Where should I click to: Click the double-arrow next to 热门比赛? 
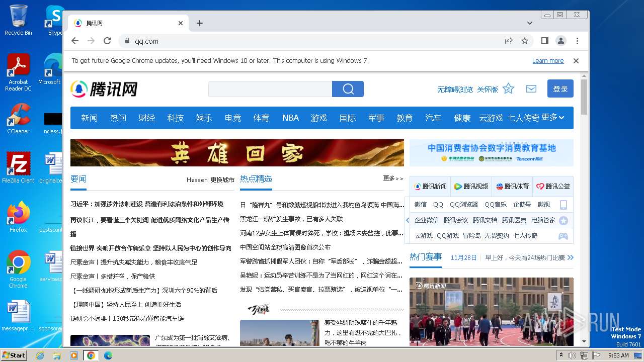[570, 257]
